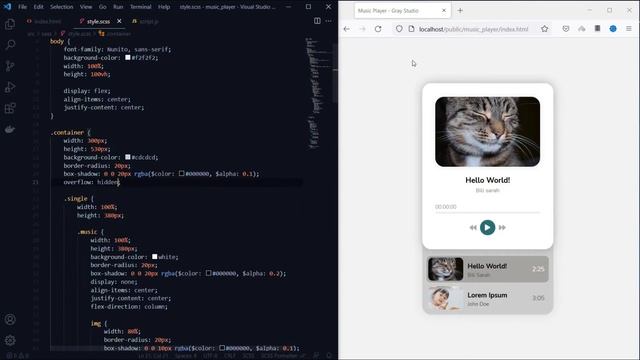
Task: Click the 00:00:00 time label in player
Action: (446, 207)
